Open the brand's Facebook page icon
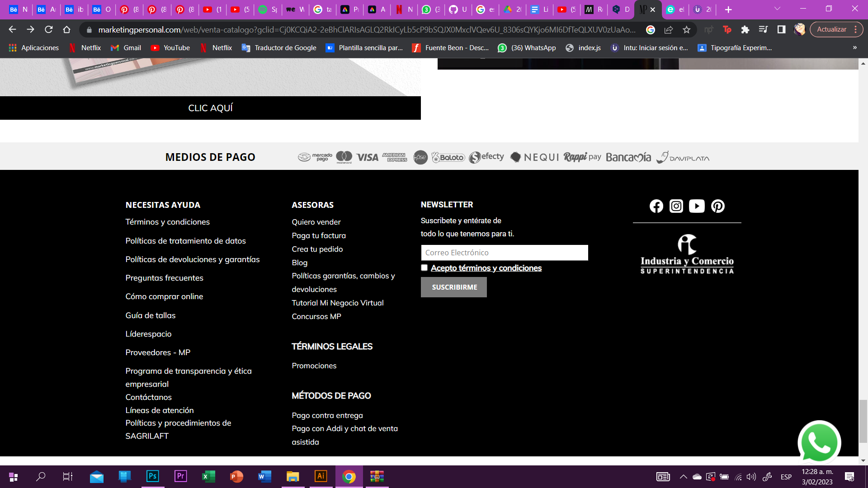 pos(656,206)
